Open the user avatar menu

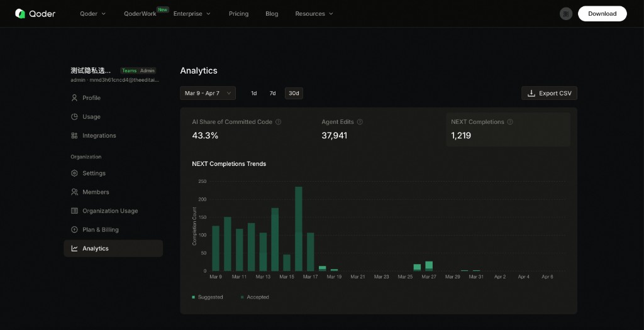[x=565, y=14]
